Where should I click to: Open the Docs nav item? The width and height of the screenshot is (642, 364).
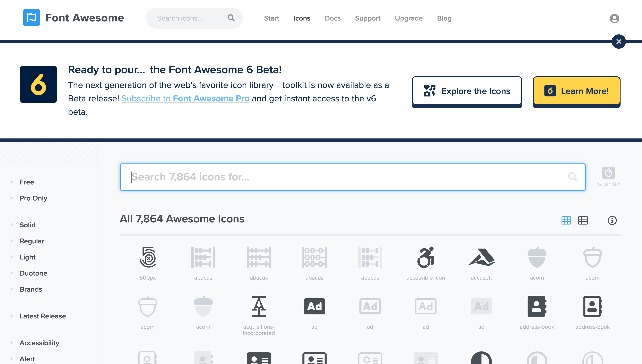[x=332, y=18]
